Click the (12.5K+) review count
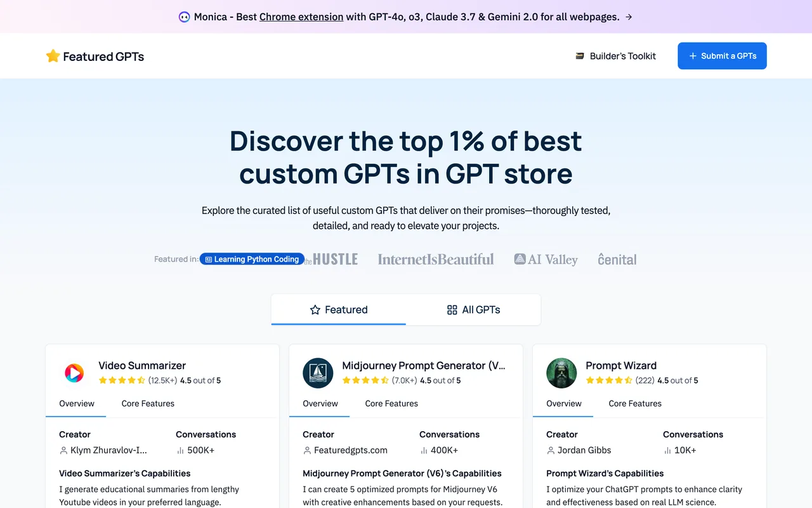This screenshot has width=812, height=508. [x=162, y=380]
